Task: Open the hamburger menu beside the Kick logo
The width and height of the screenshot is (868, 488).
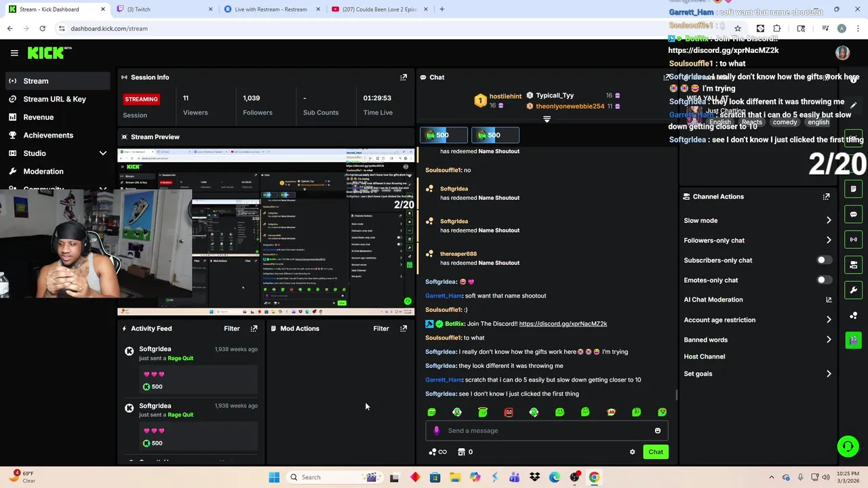Action: (14, 53)
